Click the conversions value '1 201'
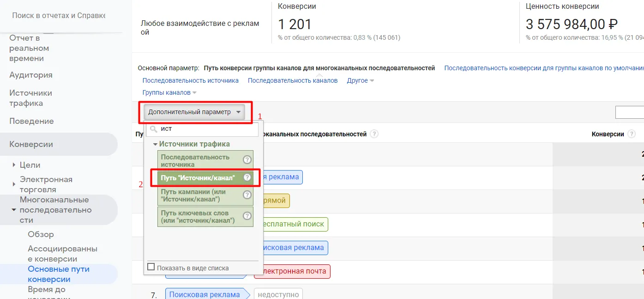Image resolution: width=644 pixels, height=299 pixels. 295,24
